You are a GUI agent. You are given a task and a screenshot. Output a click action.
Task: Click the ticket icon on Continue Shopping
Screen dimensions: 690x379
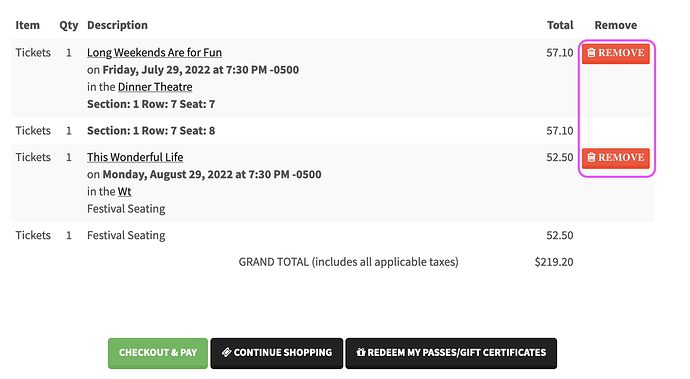click(227, 353)
